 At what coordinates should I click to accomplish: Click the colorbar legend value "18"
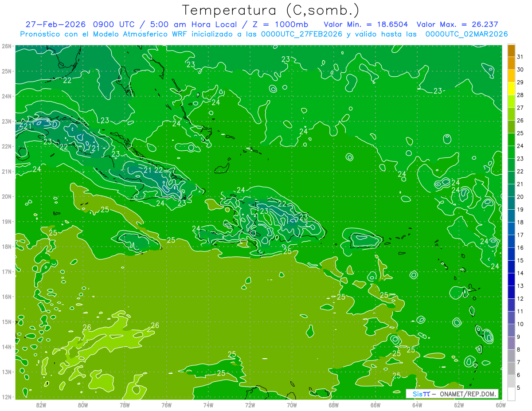[520, 222]
